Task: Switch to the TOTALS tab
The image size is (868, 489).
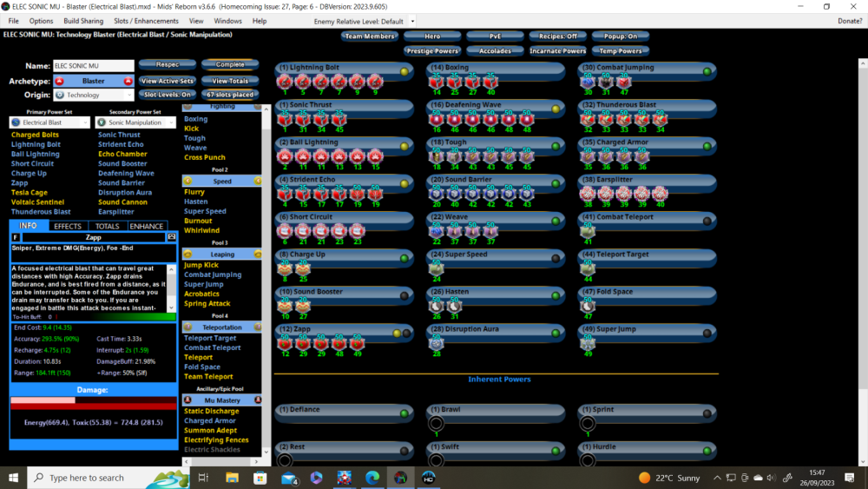Action: pyautogui.click(x=108, y=226)
